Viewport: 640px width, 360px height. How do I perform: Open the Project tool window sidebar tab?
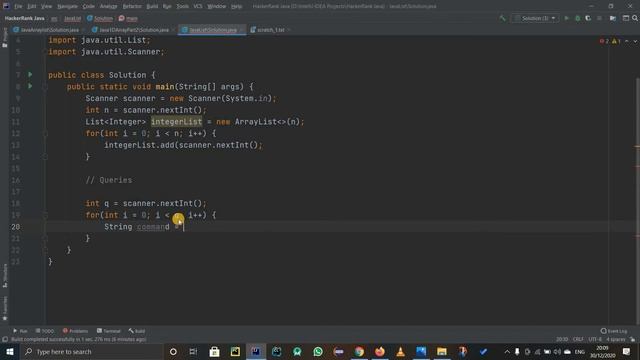[5, 37]
